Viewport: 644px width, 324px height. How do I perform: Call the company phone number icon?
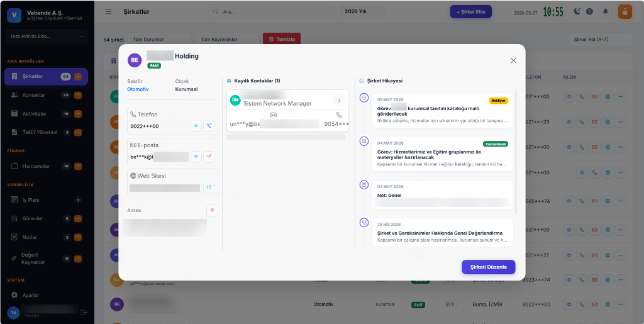[209, 126]
